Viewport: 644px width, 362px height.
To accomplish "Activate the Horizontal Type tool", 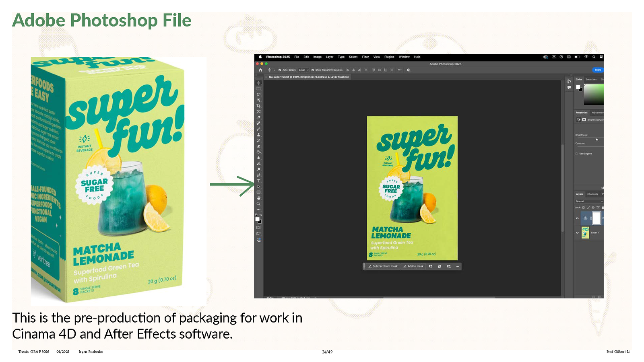I will (258, 181).
